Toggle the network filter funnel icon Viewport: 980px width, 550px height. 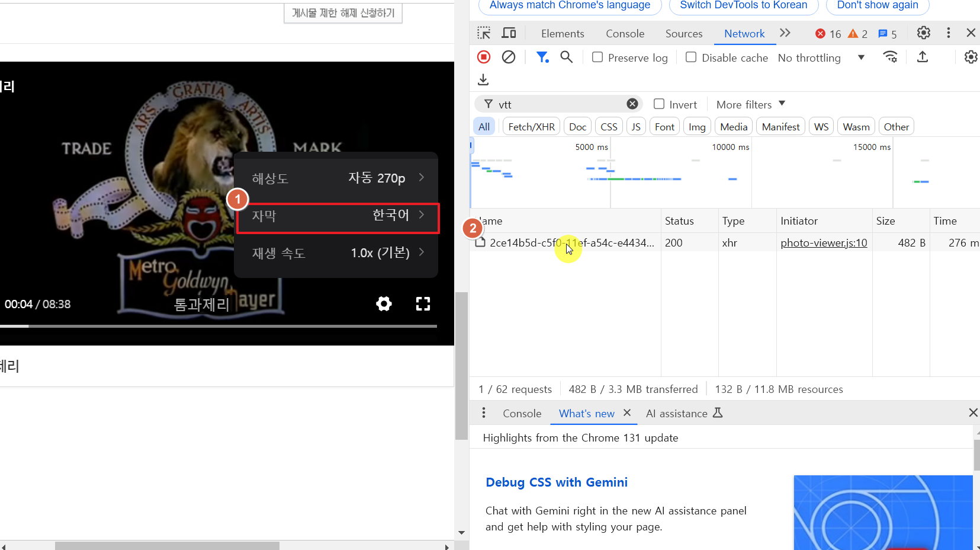pos(542,57)
